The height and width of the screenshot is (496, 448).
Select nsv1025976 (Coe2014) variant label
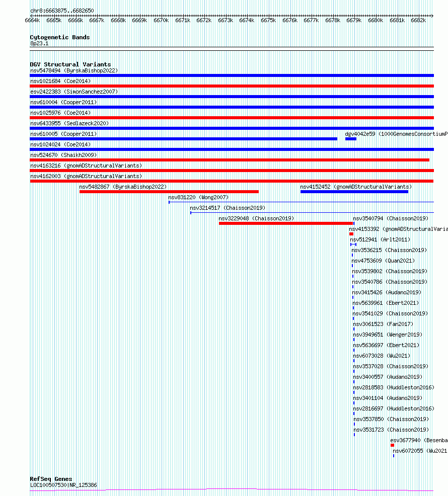(x=60, y=113)
